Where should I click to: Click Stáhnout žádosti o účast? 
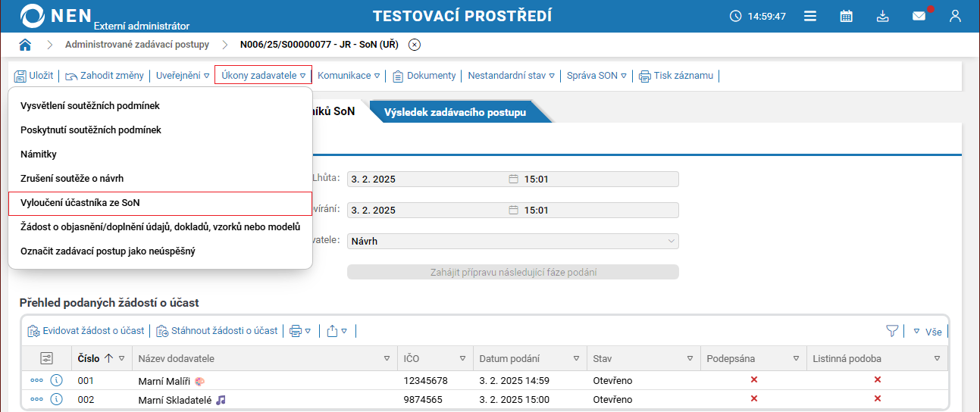pyautogui.click(x=217, y=331)
